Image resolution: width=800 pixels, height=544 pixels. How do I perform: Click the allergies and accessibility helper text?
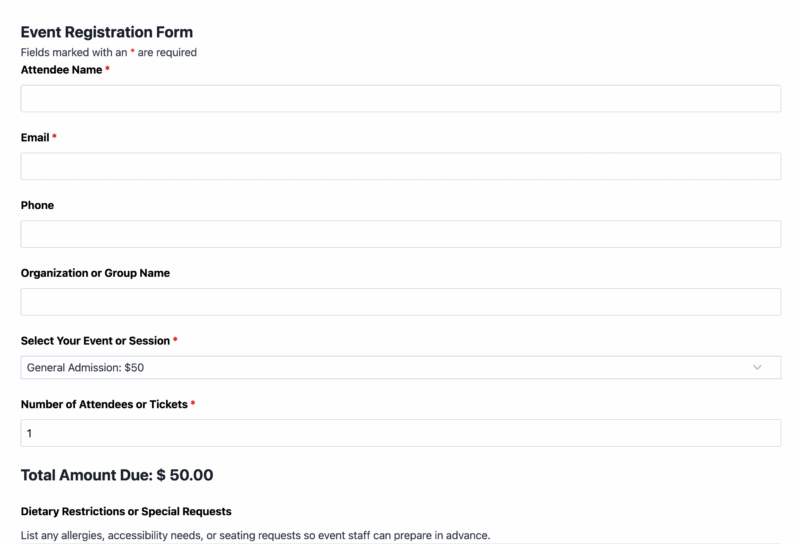click(x=255, y=535)
